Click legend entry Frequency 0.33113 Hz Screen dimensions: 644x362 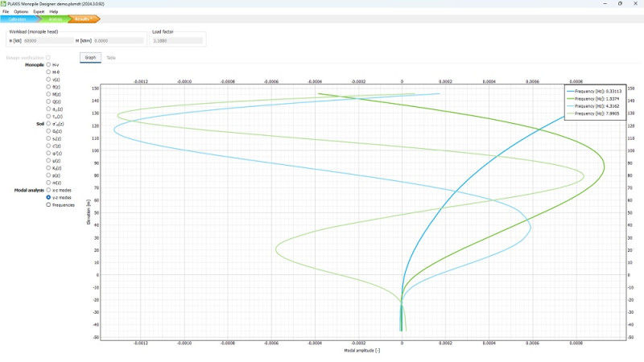click(594, 92)
